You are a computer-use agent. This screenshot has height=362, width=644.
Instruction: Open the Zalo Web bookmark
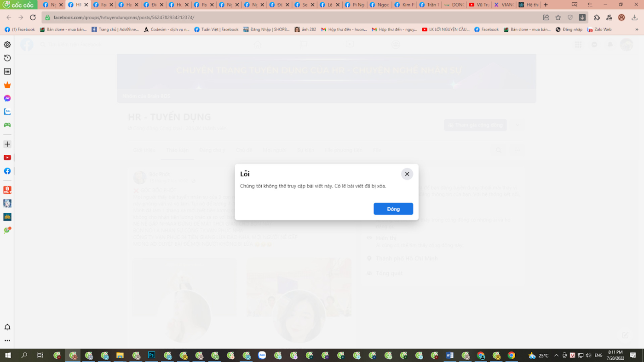[599, 29]
